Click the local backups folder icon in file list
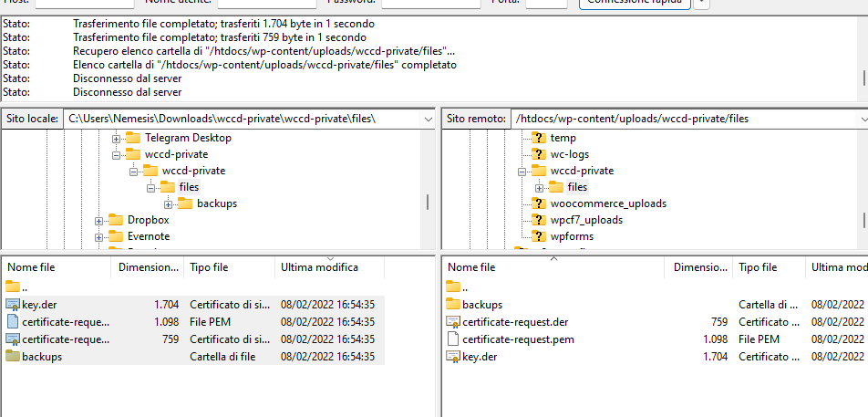Image resolution: width=868 pixels, height=417 pixels. (13, 357)
